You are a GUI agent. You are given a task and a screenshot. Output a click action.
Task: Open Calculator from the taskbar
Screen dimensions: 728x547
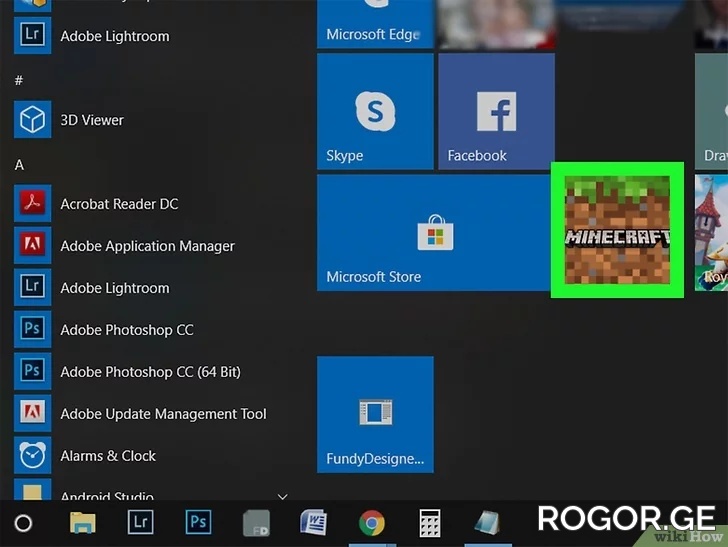coord(429,523)
